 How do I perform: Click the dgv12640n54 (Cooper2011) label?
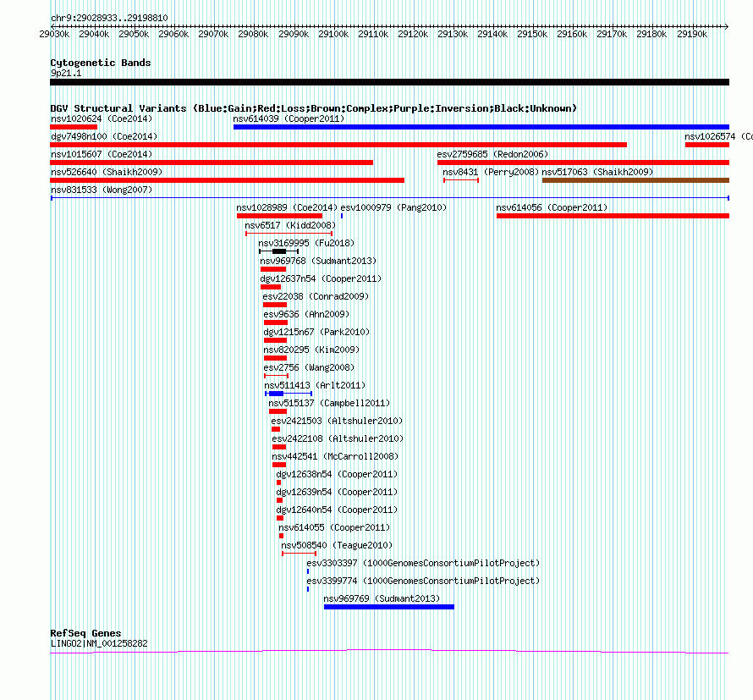click(x=337, y=510)
